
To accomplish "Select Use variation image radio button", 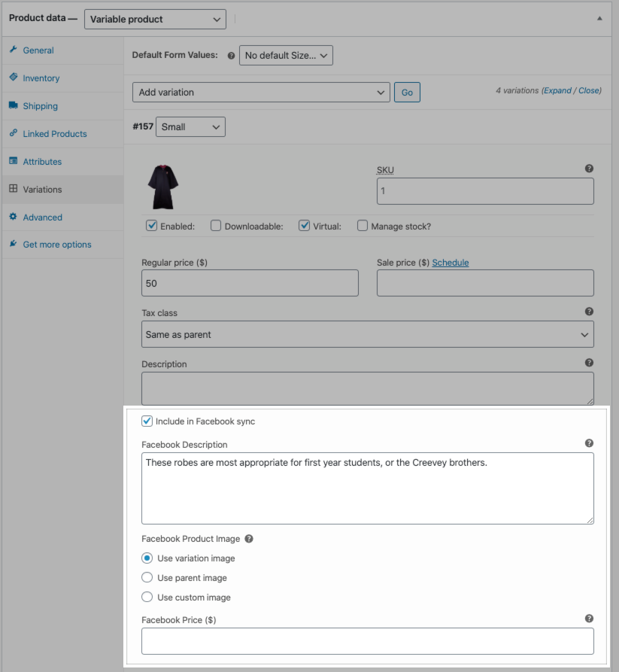I will [147, 558].
